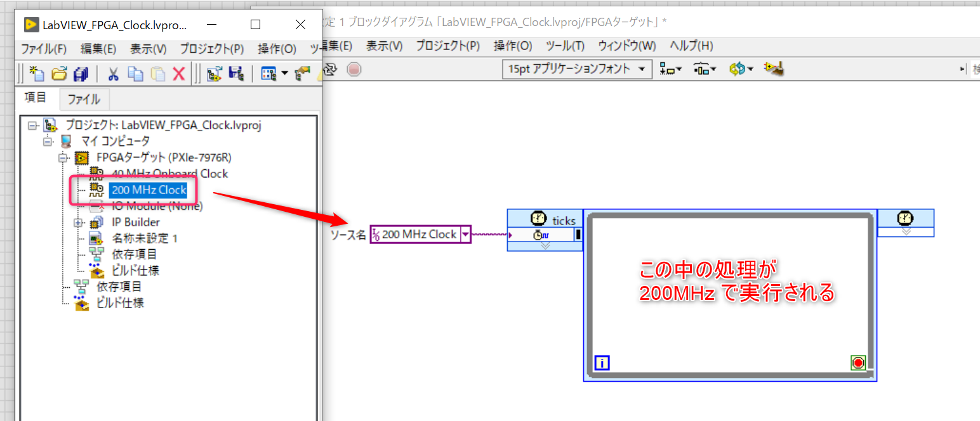Click the 名称未設定 1 VI icon
Image resolution: width=980 pixels, height=421 pixels.
tap(97, 238)
